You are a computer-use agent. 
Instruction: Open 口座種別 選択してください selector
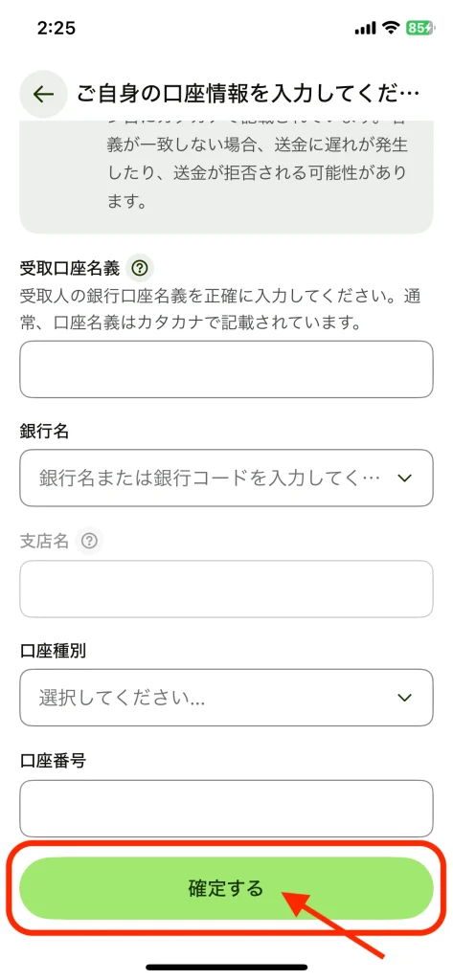(x=226, y=698)
